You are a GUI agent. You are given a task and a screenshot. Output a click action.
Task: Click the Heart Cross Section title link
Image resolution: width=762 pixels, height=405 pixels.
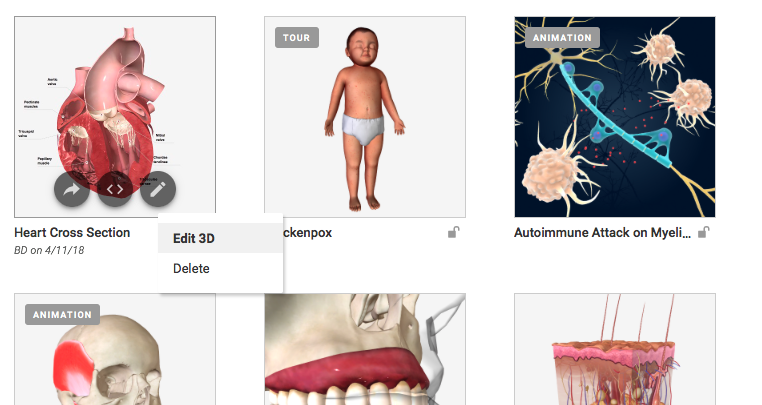72,232
